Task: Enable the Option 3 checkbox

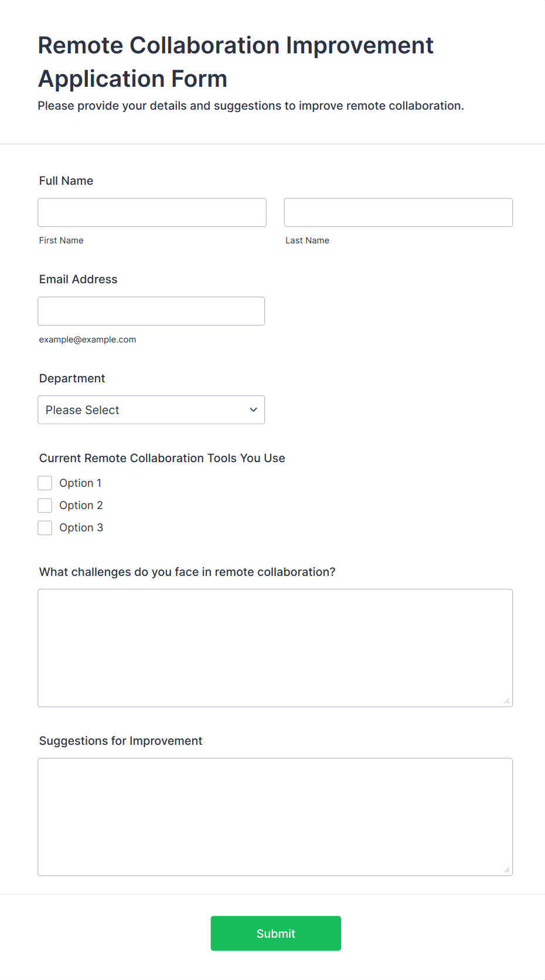Action: [45, 528]
